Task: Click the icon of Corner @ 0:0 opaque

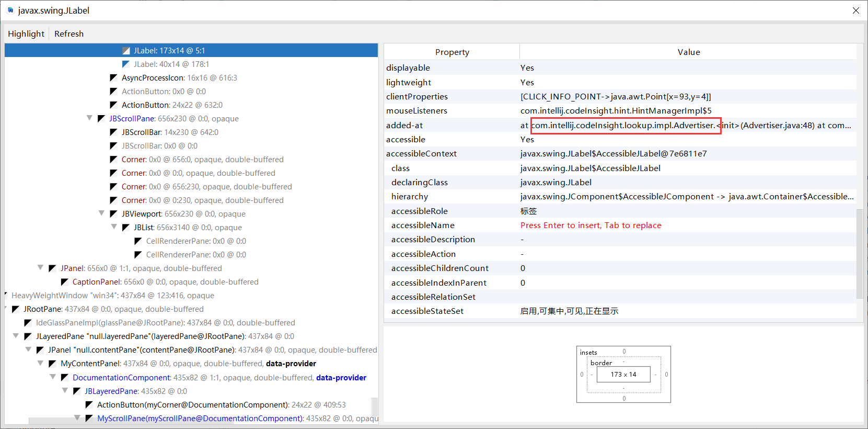Action: 113,173
